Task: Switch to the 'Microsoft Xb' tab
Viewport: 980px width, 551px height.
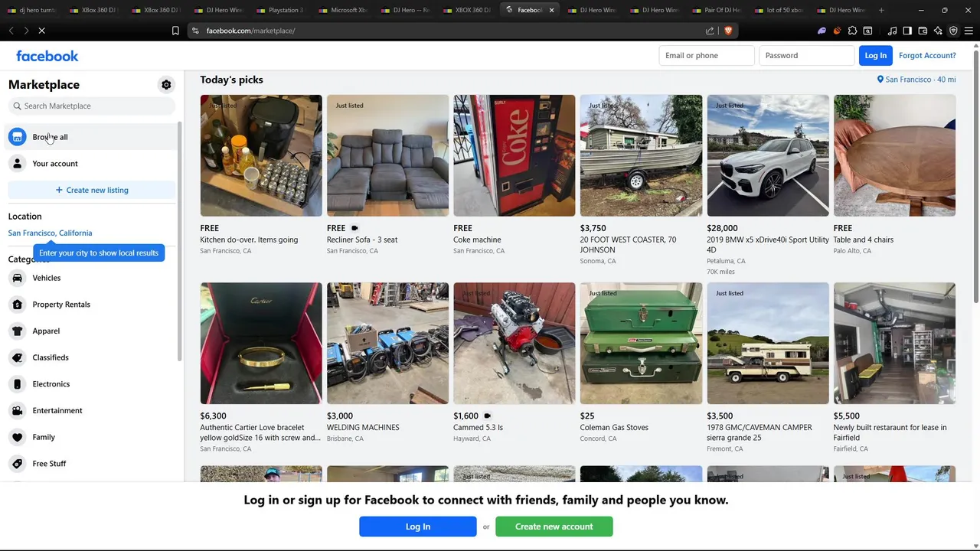Action: pos(342,10)
